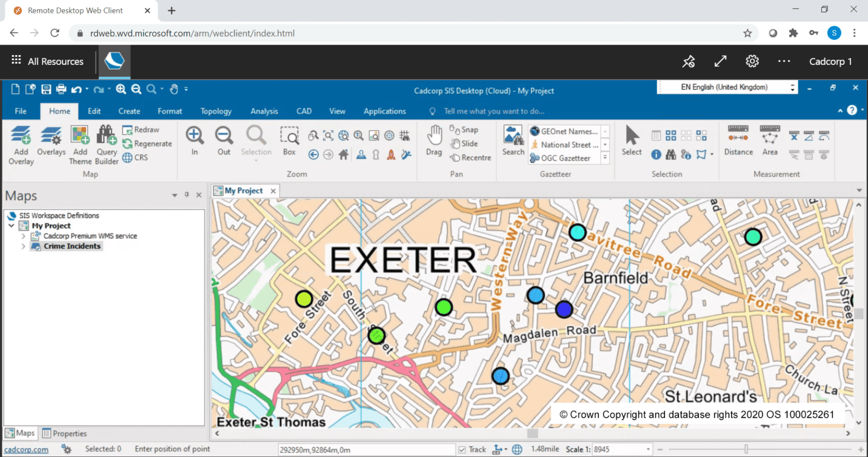Click the Regenerate button
This screenshot has width=868, height=457.
[147, 144]
